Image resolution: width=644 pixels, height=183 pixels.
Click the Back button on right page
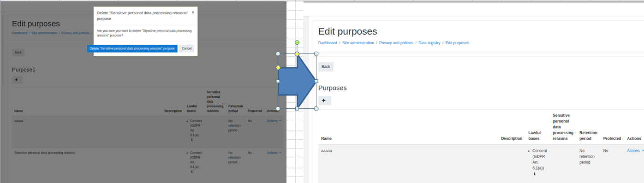(x=326, y=67)
